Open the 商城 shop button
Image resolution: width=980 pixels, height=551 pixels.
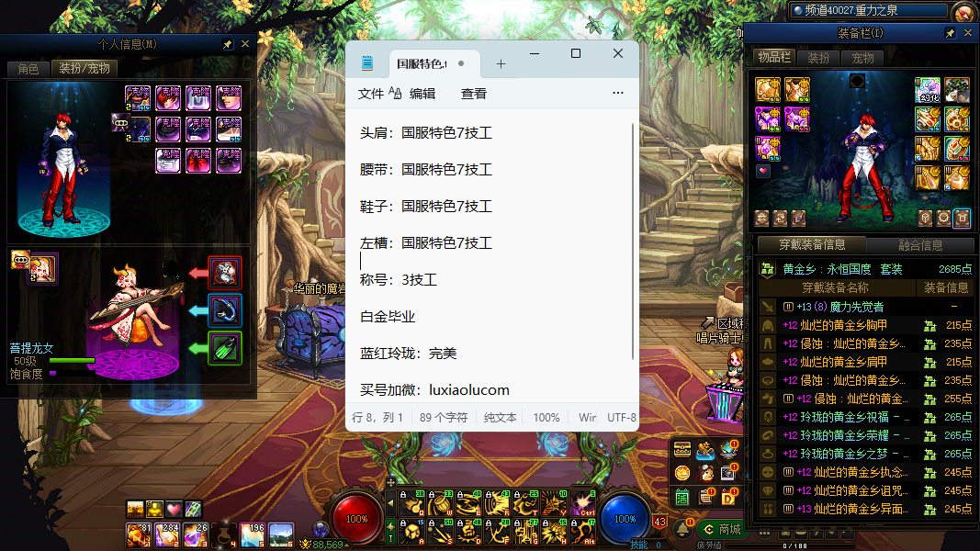[721, 529]
